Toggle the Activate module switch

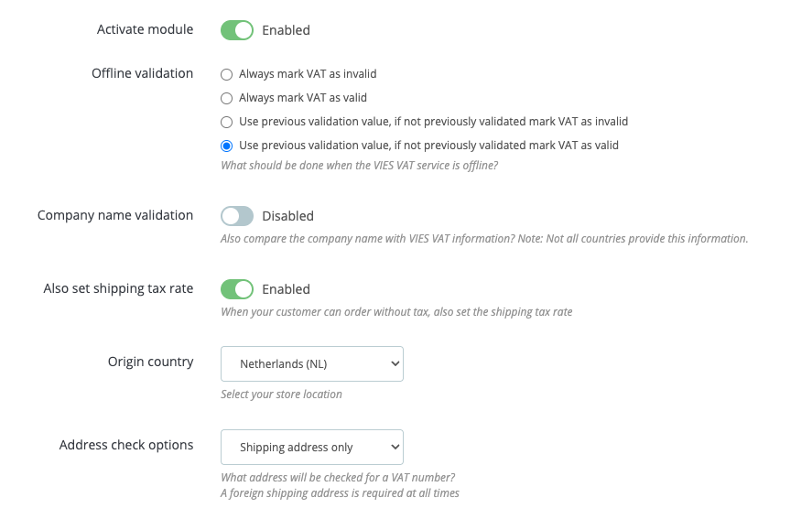(237, 30)
